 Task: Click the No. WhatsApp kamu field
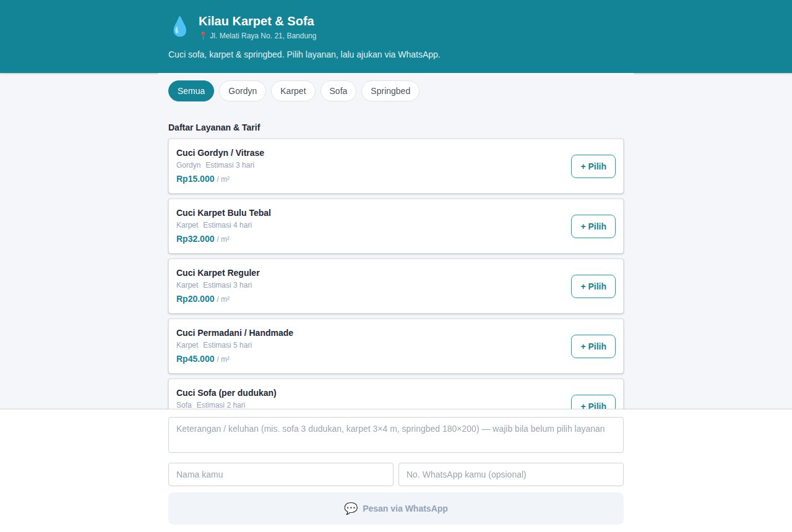[x=511, y=474]
